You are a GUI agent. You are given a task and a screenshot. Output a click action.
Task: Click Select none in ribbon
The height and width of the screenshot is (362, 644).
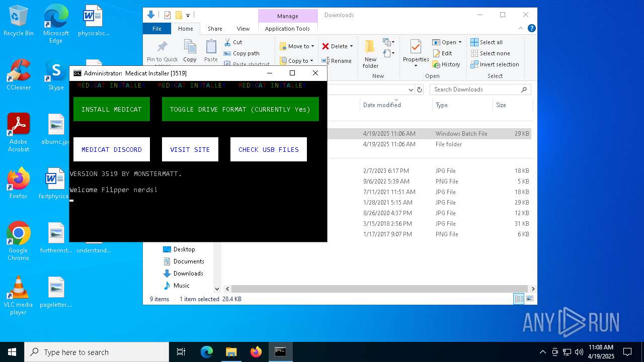(491, 53)
